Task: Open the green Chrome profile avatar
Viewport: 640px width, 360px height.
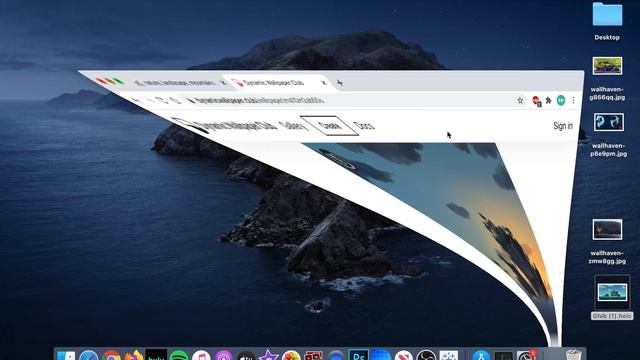Action: [561, 100]
